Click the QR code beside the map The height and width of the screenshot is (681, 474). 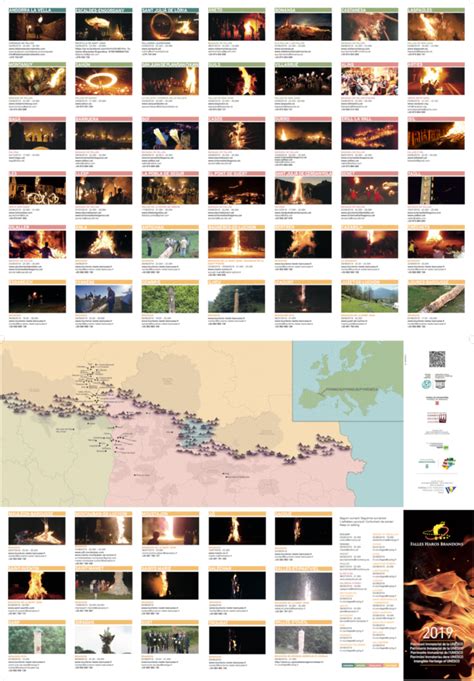pyautogui.click(x=437, y=359)
